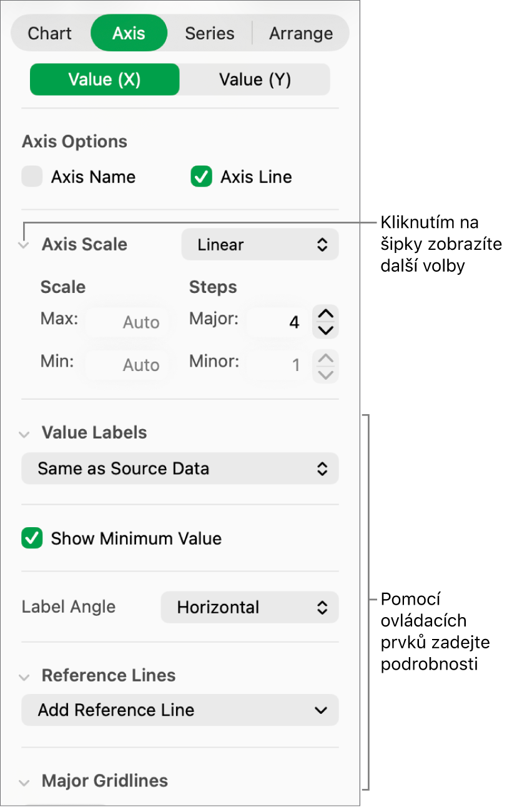Open the Add Reference Line menu

click(x=180, y=710)
